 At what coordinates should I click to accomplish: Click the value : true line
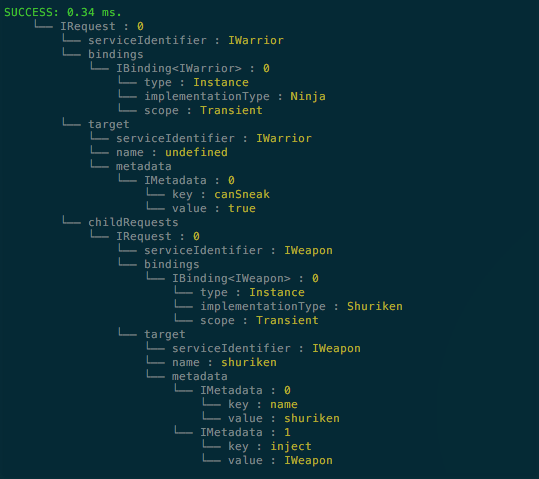(214, 208)
